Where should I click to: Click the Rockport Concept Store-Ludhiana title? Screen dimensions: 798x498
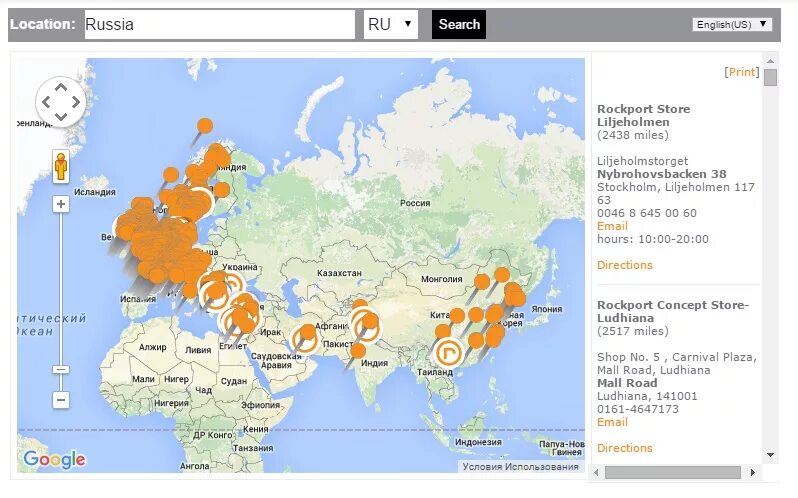673,311
